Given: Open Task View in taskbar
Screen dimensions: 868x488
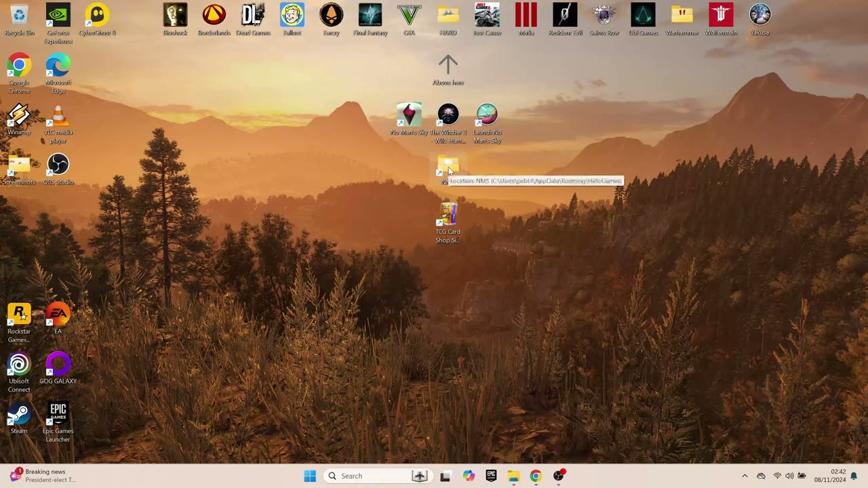Looking at the screenshot, I should click(446, 476).
